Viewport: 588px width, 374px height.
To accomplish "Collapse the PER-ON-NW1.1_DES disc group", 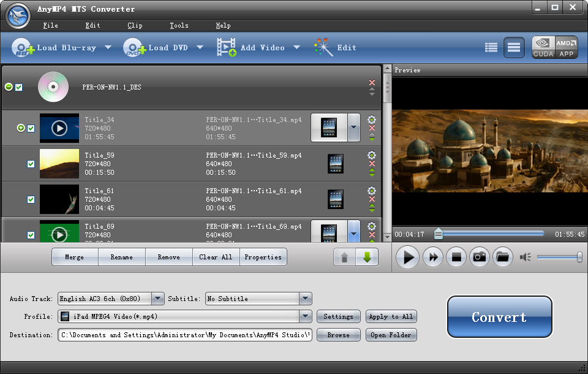I will (9, 87).
